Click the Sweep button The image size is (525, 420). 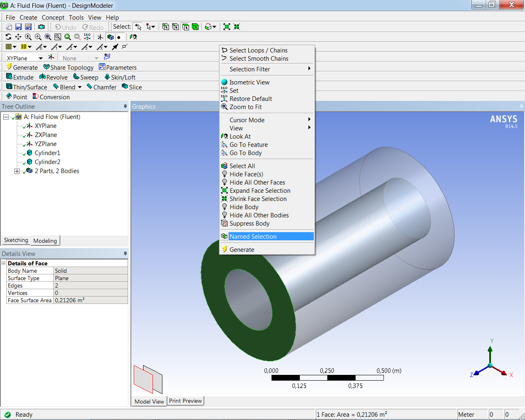(86, 77)
